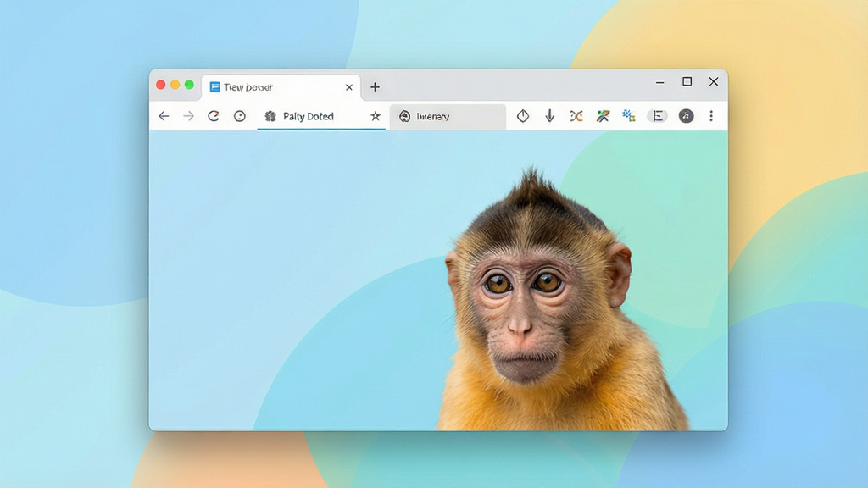Open the three-dot browser menu
The width and height of the screenshot is (868, 488).
click(711, 116)
